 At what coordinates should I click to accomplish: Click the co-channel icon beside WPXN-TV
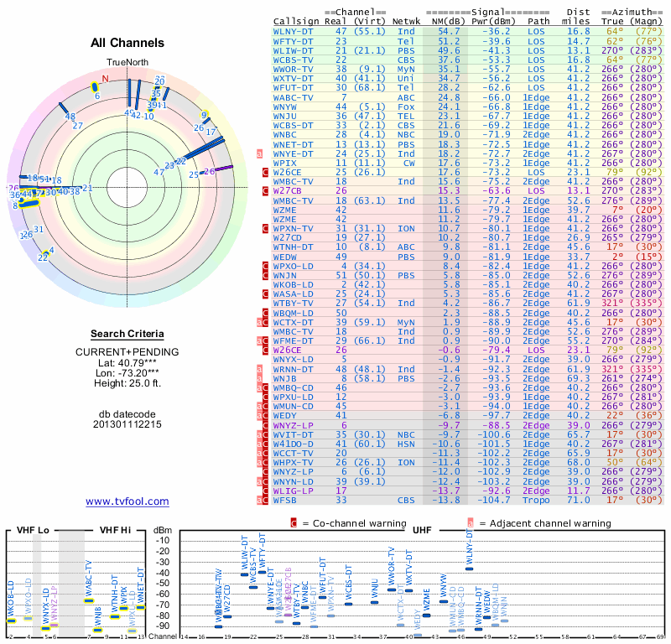(x=265, y=228)
